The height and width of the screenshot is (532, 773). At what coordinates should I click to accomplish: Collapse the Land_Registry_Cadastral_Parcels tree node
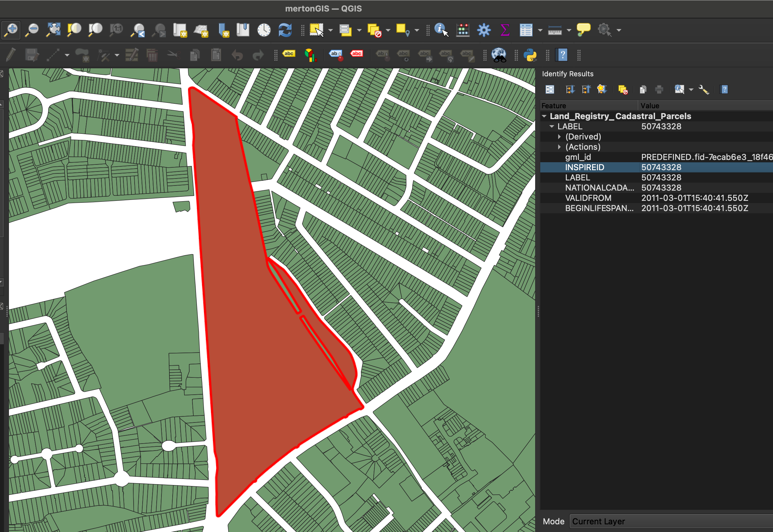pos(544,116)
